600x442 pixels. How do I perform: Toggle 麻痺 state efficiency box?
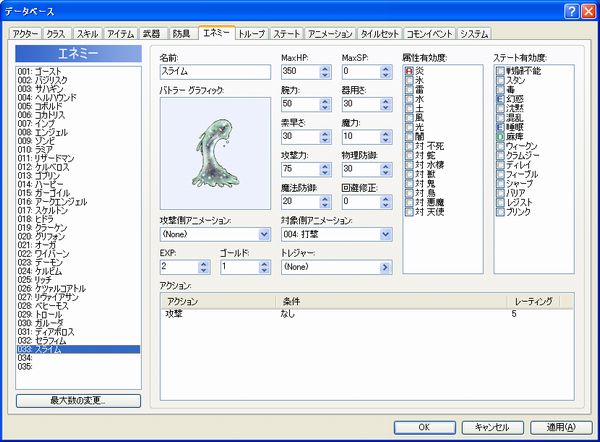500,137
